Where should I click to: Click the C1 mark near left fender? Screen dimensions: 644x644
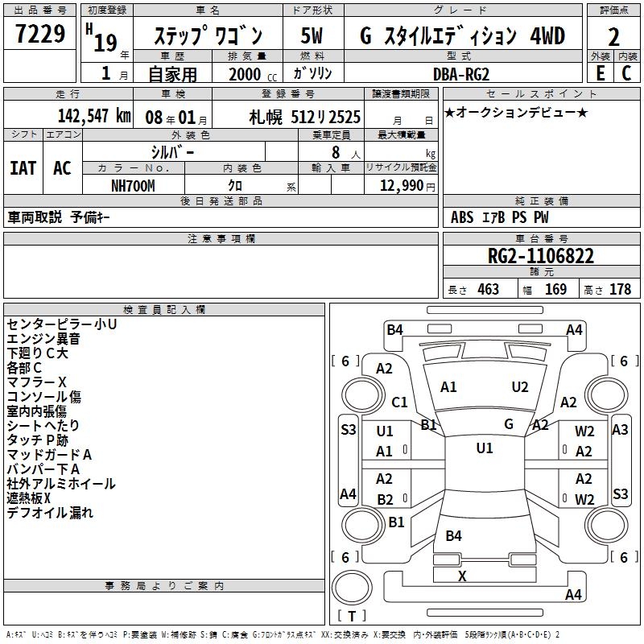[399, 402]
